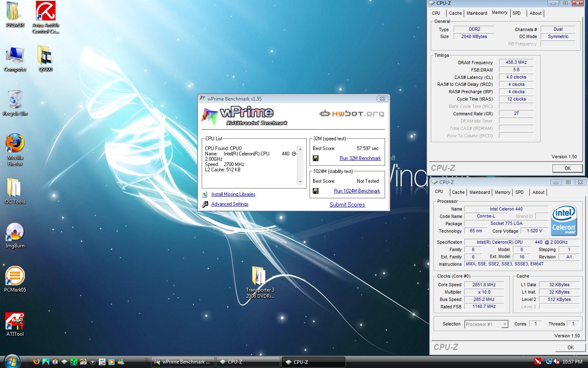This screenshot has height=368, width=588.
Task: Select the Q9300 folder icon
Action: click(x=45, y=59)
